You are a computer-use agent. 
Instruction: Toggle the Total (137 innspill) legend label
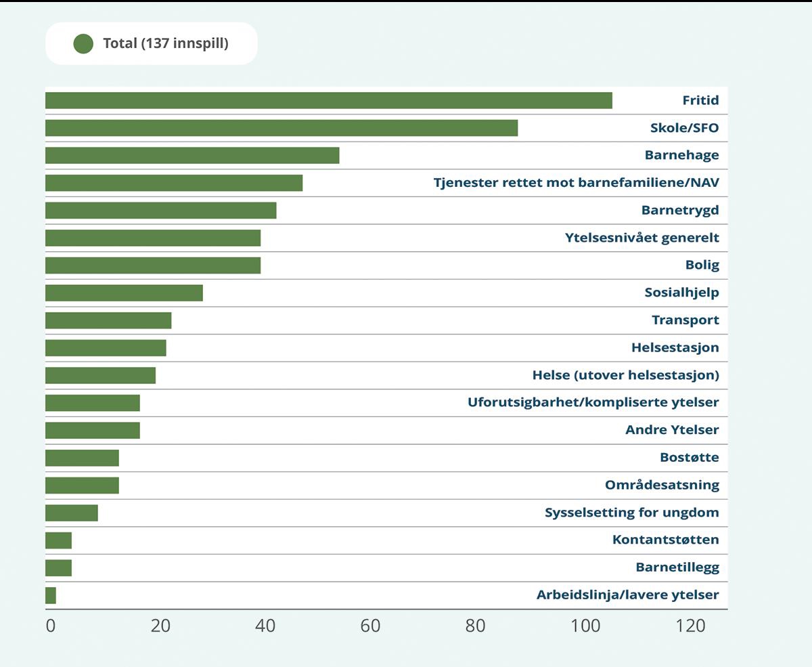pyautogui.click(x=165, y=44)
